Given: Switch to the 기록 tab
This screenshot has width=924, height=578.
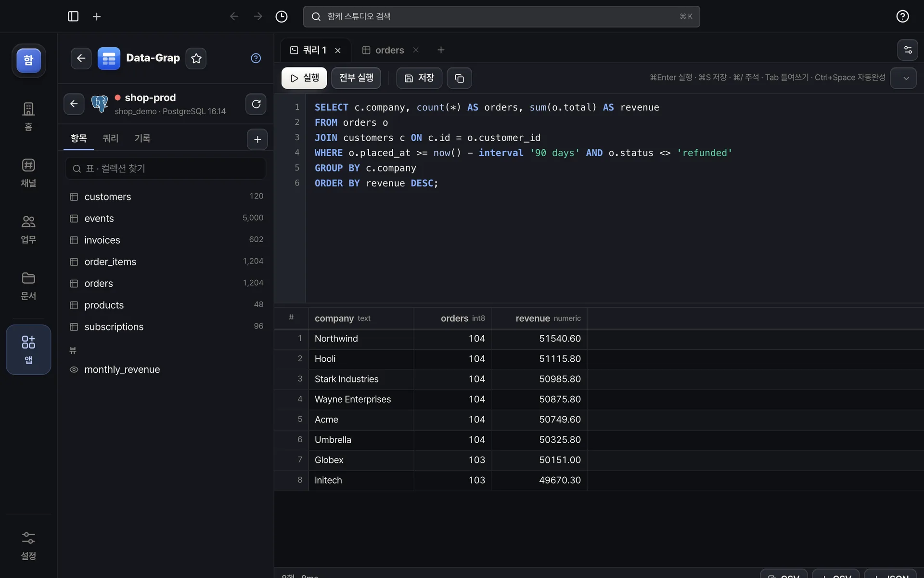Looking at the screenshot, I should (142, 139).
